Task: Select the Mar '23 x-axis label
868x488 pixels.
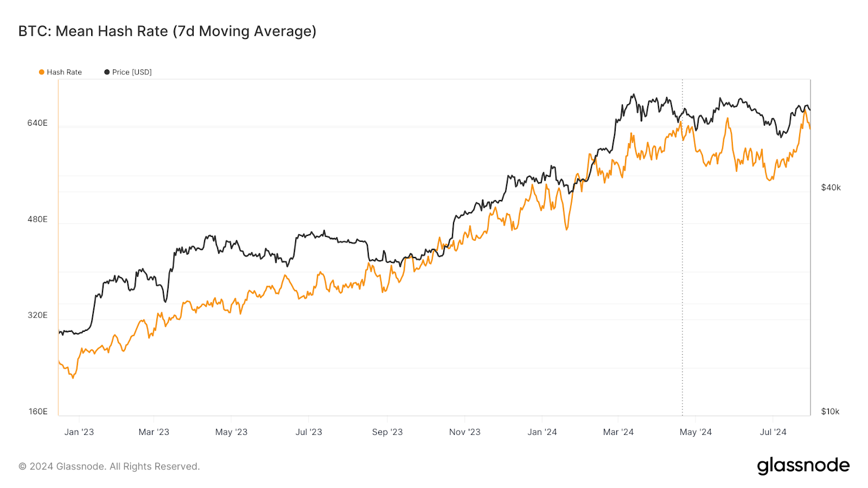Action: point(154,432)
